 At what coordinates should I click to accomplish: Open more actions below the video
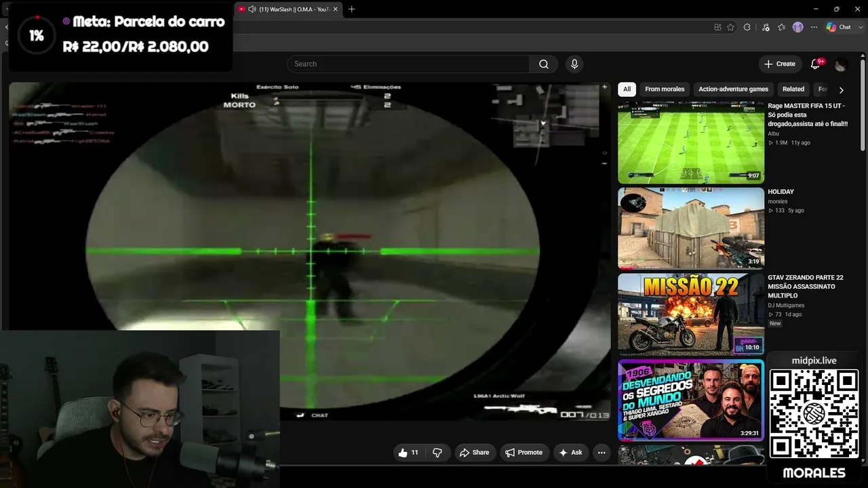tap(601, 452)
